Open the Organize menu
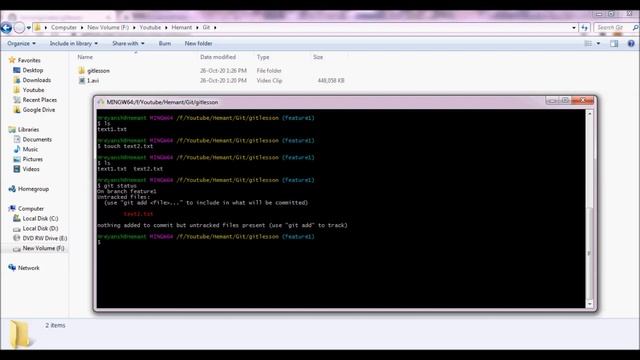This screenshot has width=640, height=360. pos(21,43)
